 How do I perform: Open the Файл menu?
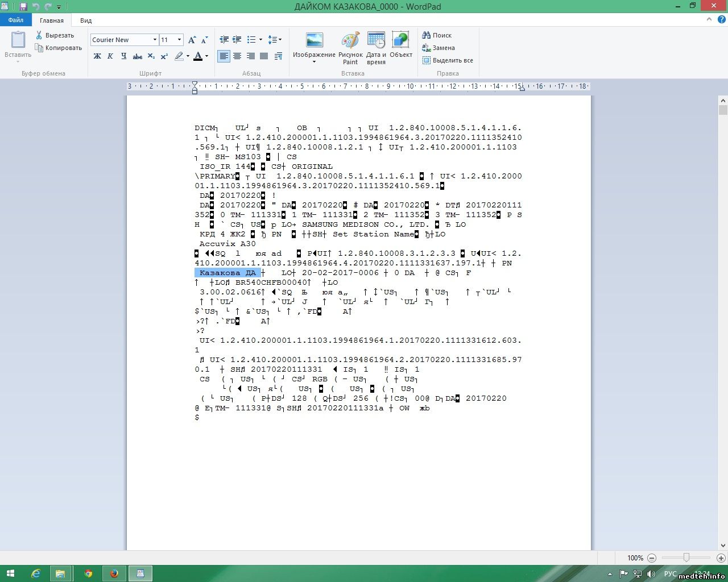click(x=16, y=20)
